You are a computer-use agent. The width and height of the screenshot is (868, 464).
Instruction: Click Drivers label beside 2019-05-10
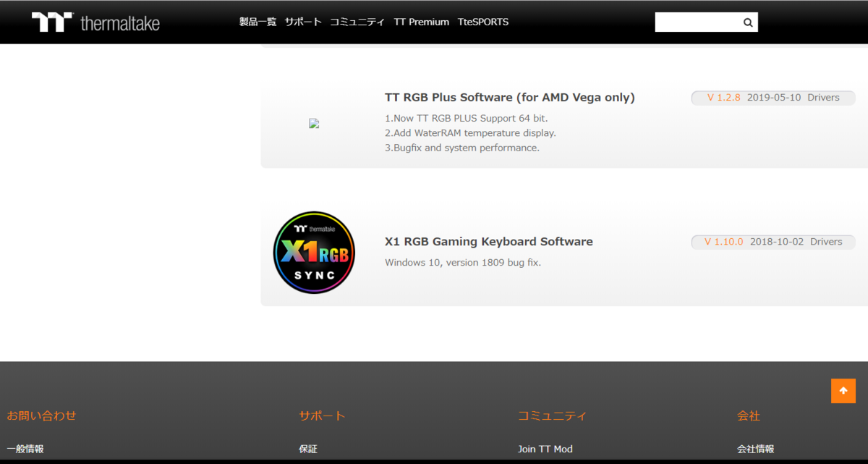pyautogui.click(x=824, y=97)
